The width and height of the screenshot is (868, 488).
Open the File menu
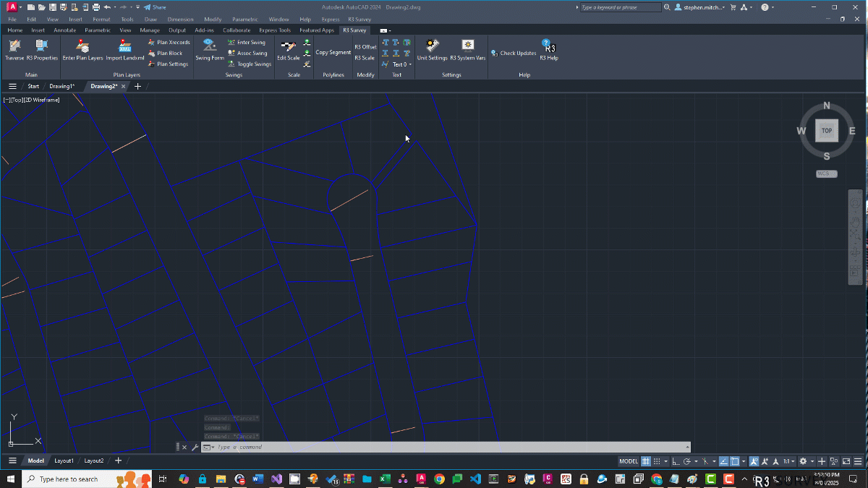coord(12,20)
